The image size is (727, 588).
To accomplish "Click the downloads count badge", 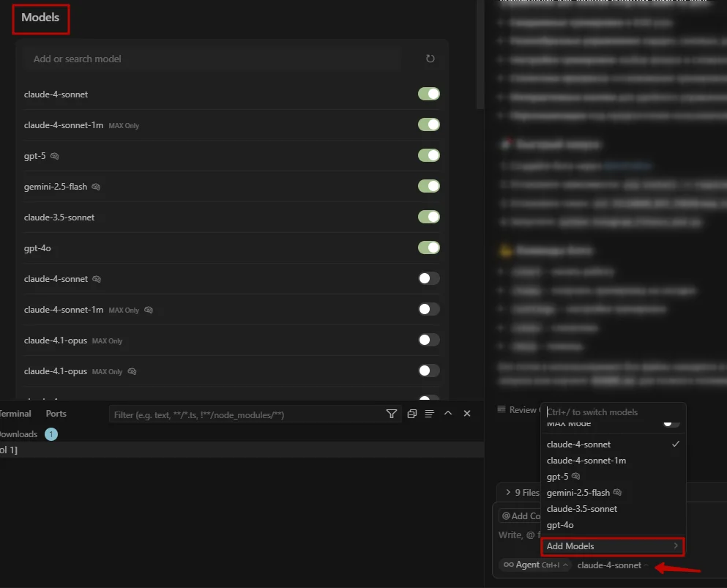I will pyautogui.click(x=51, y=434).
